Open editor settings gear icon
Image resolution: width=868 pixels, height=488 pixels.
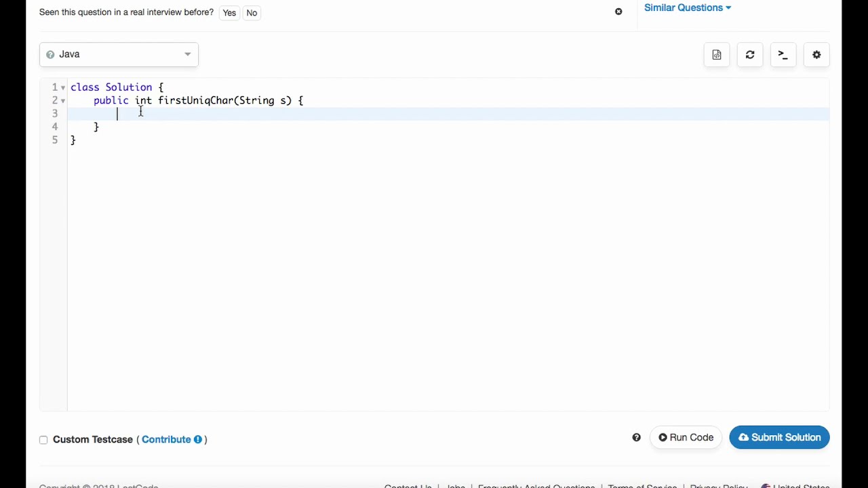pos(816,55)
